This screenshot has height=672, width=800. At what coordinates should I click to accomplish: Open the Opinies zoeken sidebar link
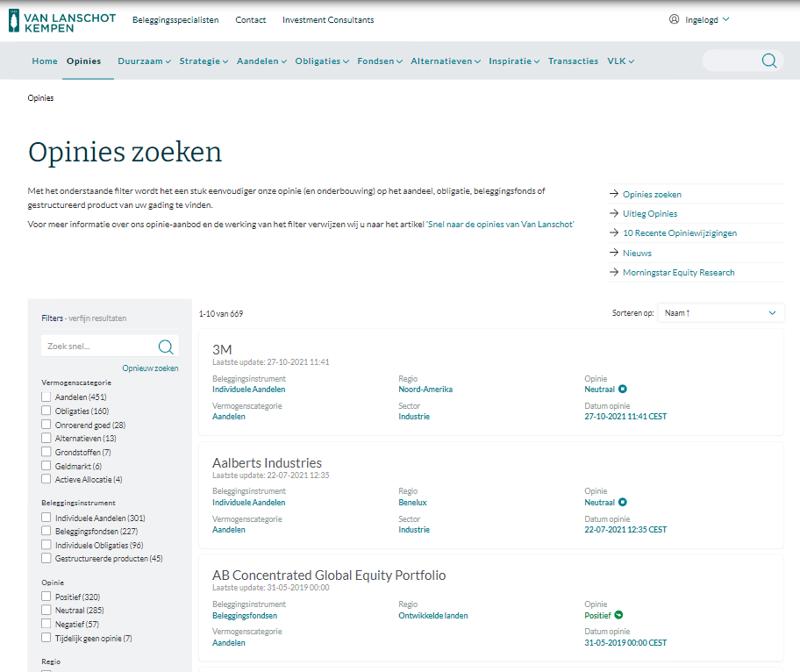[x=652, y=195]
